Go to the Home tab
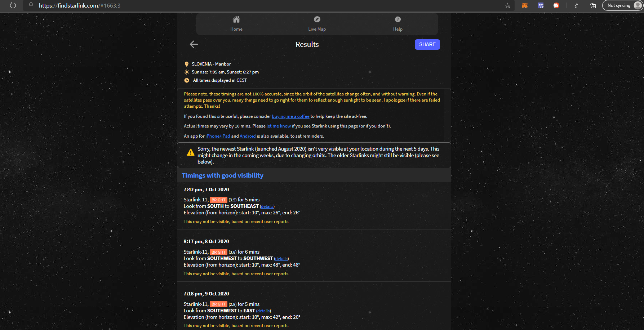The image size is (644, 330). (236, 24)
